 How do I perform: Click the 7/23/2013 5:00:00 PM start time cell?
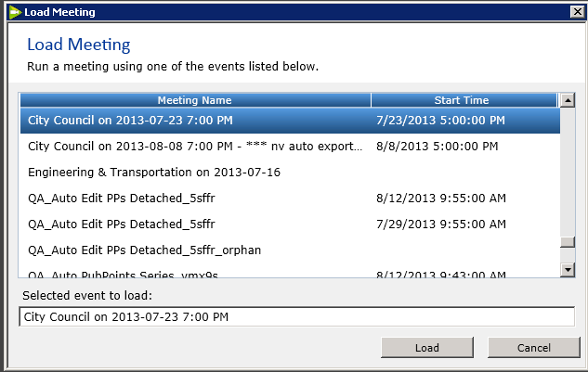[440, 121]
